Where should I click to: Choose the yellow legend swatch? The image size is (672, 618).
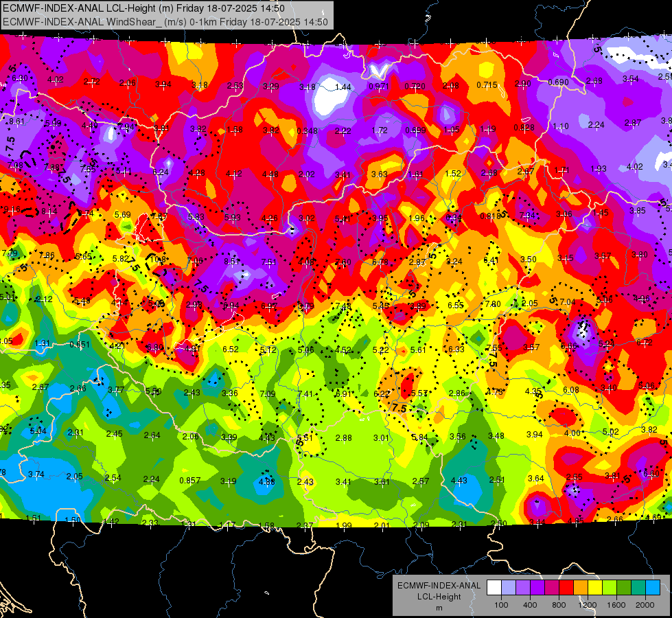click(x=595, y=587)
